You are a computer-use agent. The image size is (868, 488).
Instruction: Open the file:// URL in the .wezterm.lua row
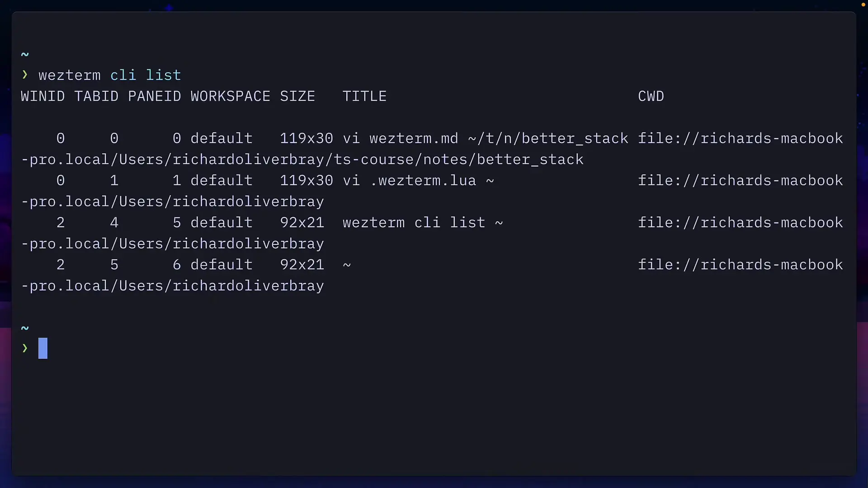click(740, 180)
